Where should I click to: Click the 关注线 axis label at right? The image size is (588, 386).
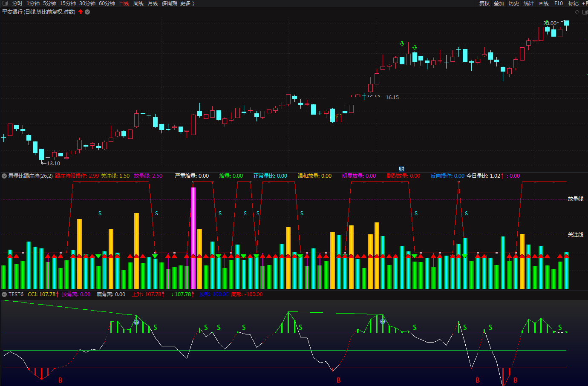576,235
